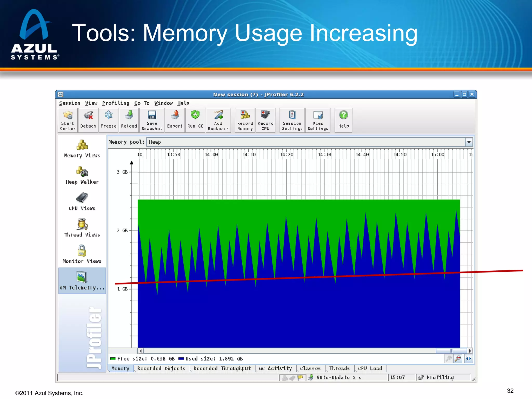Screen dimensions: 532x399
Task: Select VM Telemetry in sidebar
Action: [82, 281]
